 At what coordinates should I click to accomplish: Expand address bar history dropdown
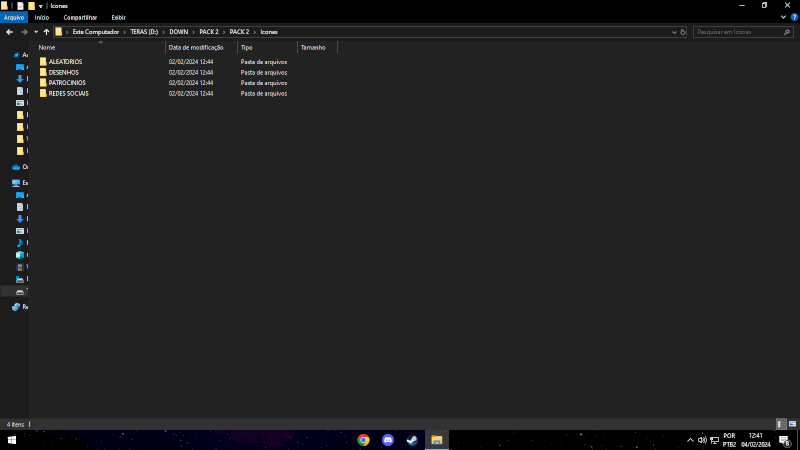point(674,32)
